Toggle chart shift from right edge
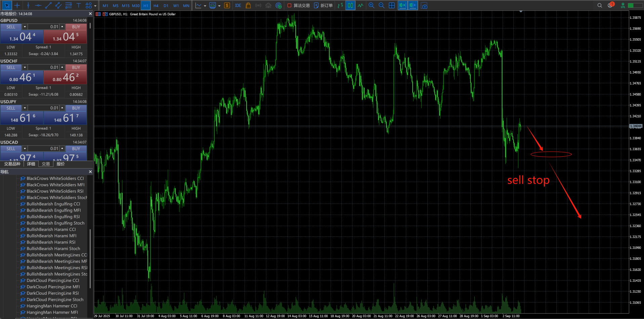 tap(413, 5)
